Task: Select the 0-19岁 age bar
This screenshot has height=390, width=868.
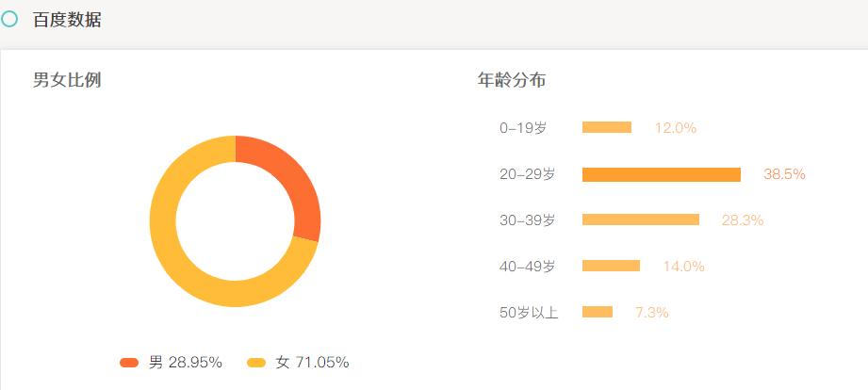Action: tap(607, 127)
